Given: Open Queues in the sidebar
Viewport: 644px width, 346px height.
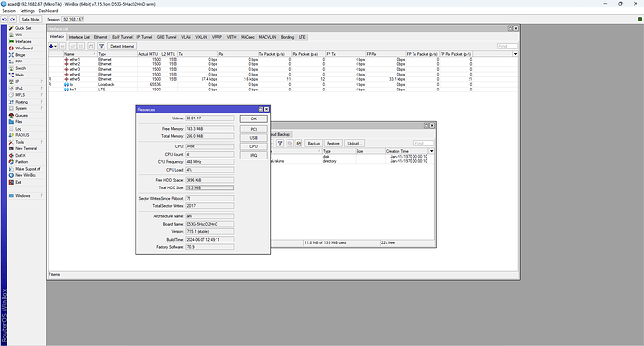Looking at the screenshot, I should click(21, 115).
